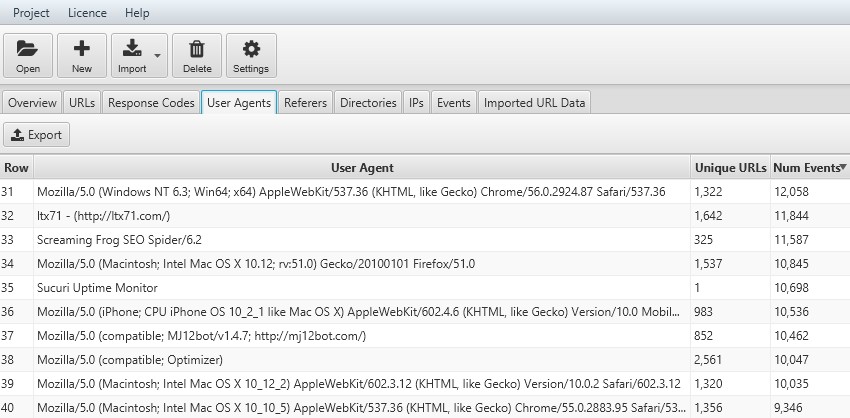Switch to the Response Codes tab
The height and width of the screenshot is (418, 850).
151,103
